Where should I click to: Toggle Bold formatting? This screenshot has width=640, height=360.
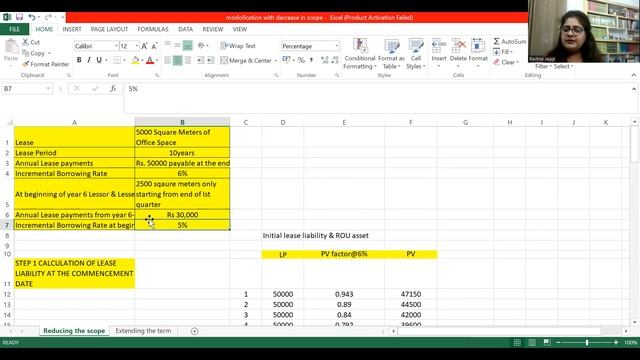pos(79,60)
